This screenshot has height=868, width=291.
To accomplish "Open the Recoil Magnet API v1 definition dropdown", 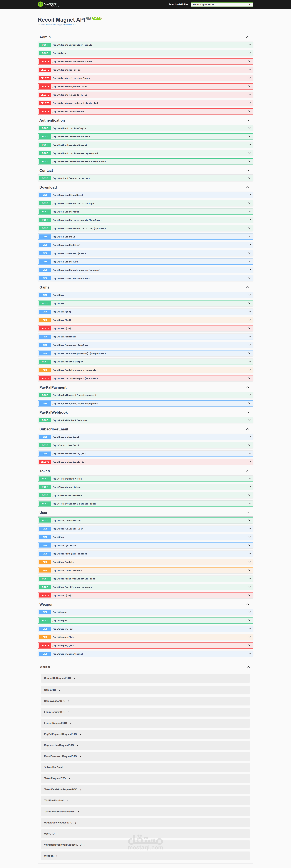I will [222, 4].
